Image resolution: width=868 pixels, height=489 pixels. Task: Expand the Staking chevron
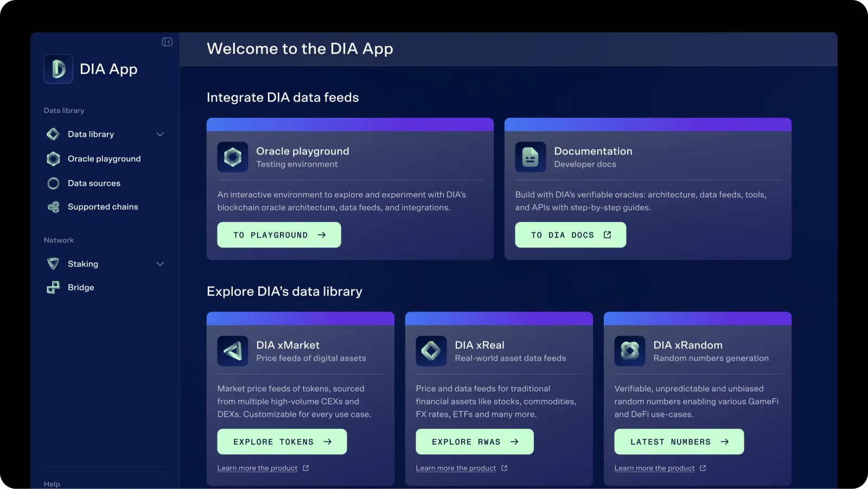tap(160, 264)
